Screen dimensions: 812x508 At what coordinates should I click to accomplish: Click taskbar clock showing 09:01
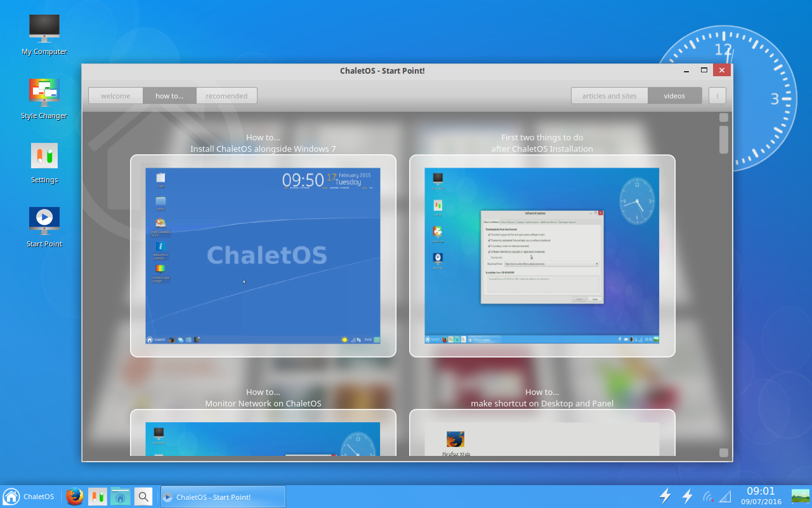[x=761, y=491]
